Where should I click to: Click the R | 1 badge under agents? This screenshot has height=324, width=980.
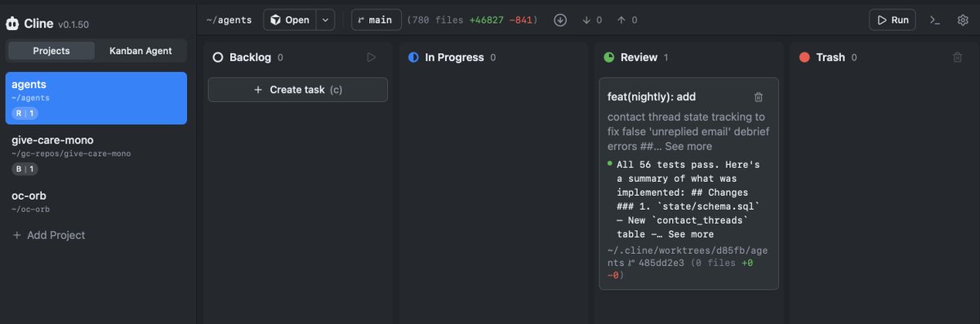pos(24,113)
